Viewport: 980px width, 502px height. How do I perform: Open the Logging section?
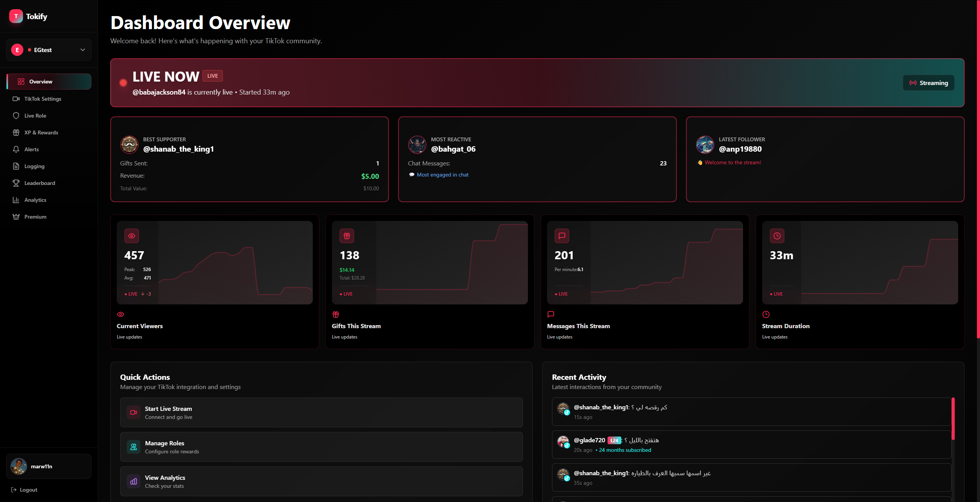tap(34, 166)
